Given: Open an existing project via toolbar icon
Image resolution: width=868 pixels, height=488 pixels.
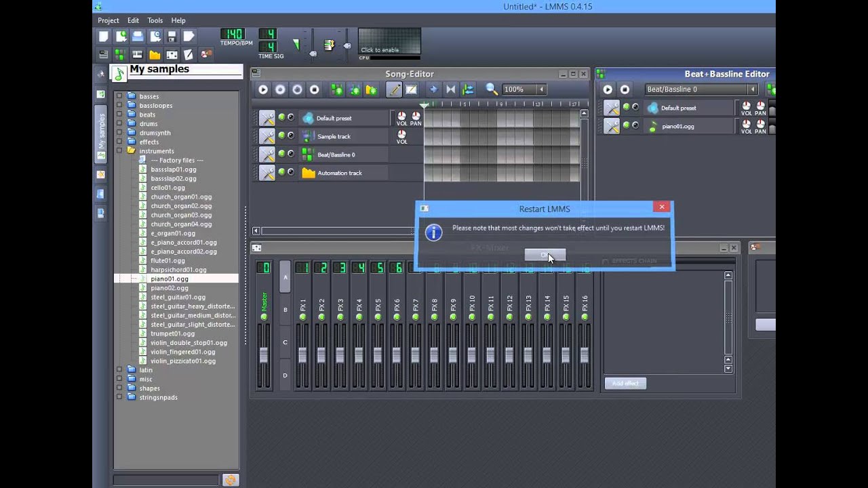Looking at the screenshot, I should coord(138,37).
